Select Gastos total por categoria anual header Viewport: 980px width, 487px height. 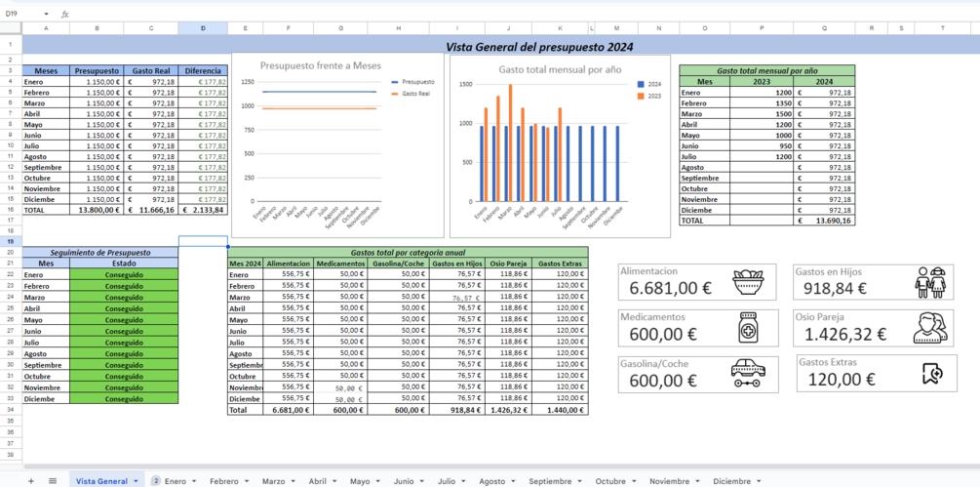coord(408,252)
